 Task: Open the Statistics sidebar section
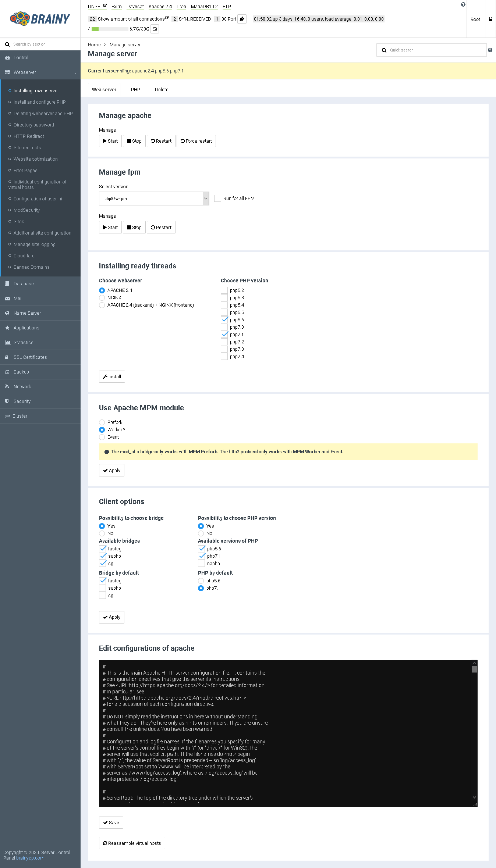pyautogui.click(x=40, y=343)
